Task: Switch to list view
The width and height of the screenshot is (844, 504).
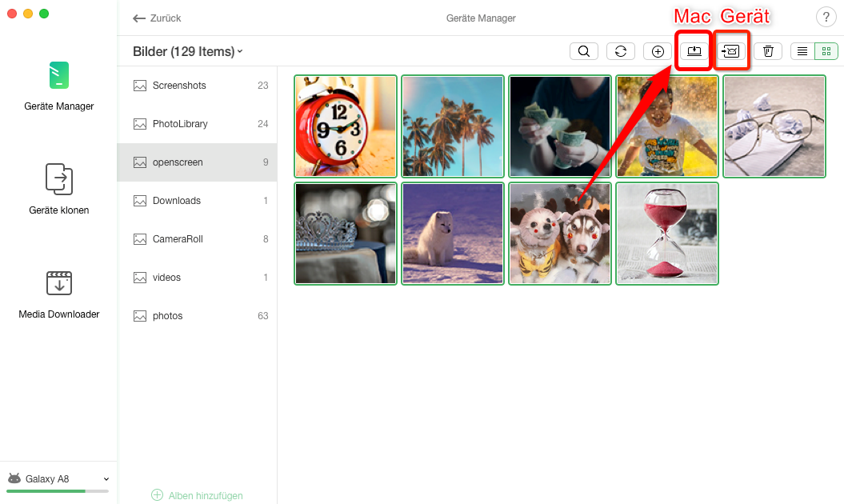Action: pyautogui.click(x=802, y=51)
